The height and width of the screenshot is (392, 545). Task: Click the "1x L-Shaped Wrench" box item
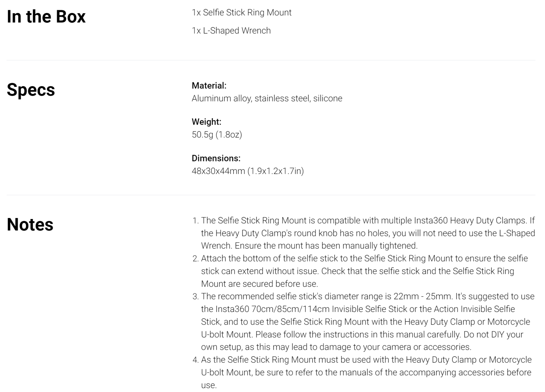[231, 31]
